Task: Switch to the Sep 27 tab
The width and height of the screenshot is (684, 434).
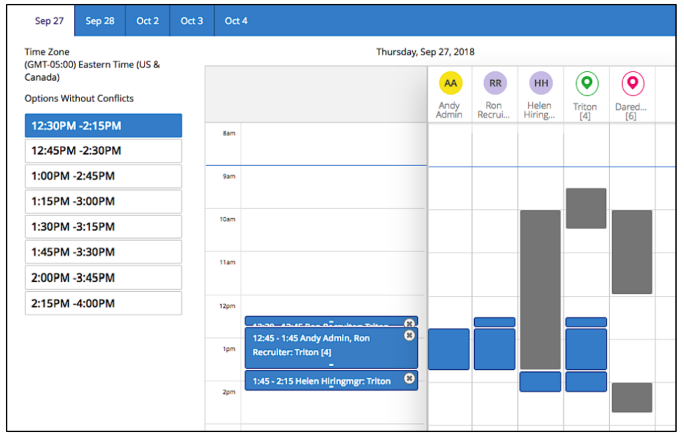Action: point(49,21)
